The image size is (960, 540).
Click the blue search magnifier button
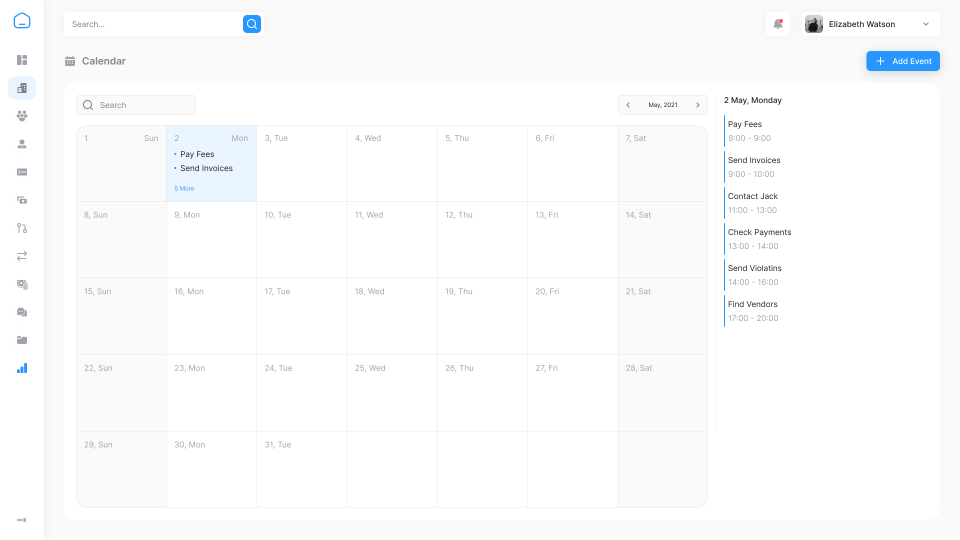tap(252, 24)
